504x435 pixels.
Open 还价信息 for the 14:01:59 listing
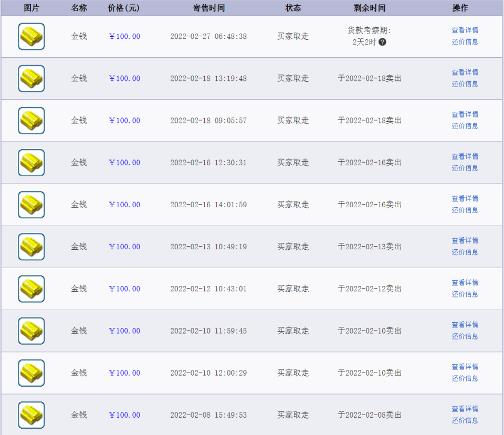pyautogui.click(x=465, y=210)
